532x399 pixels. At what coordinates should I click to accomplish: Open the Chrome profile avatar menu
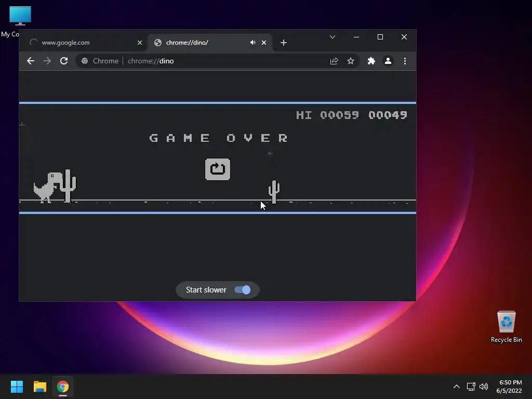coord(388,61)
